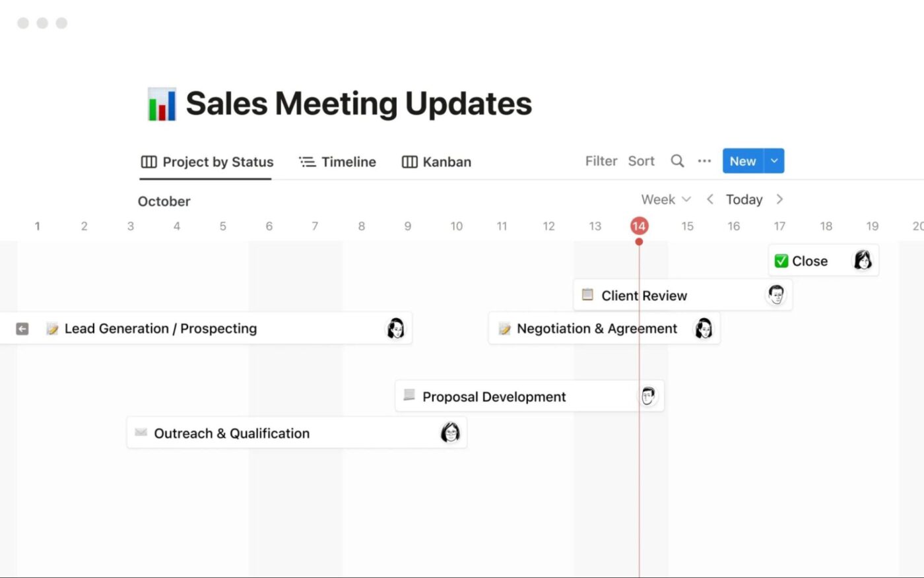The height and width of the screenshot is (578, 924).
Task: Click the envelope icon on Outreach & Qualification
Action: coord(140,432)
